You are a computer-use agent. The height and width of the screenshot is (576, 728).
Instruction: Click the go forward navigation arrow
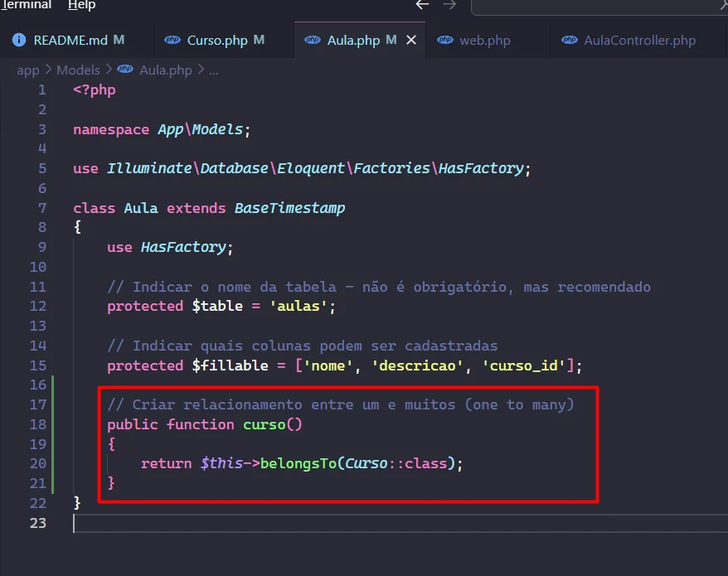(x=449, y=5)
